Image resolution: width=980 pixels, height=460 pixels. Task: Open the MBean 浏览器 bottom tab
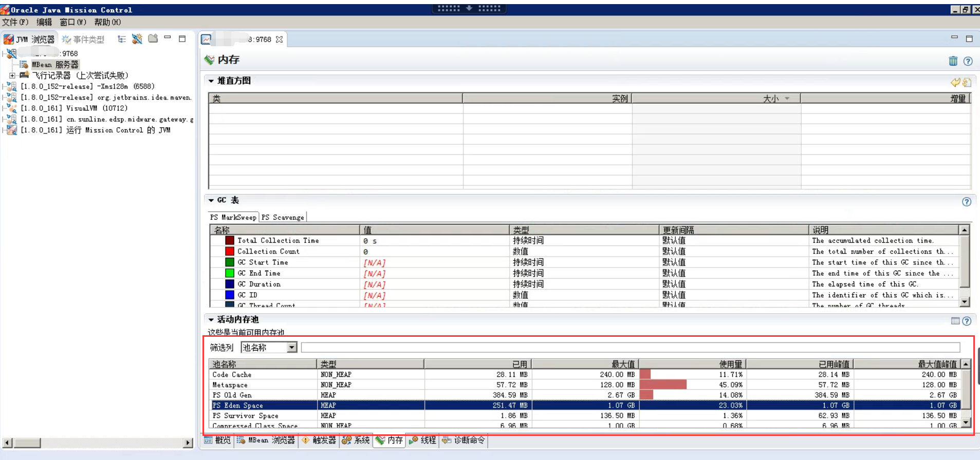[x=266, y=440]
